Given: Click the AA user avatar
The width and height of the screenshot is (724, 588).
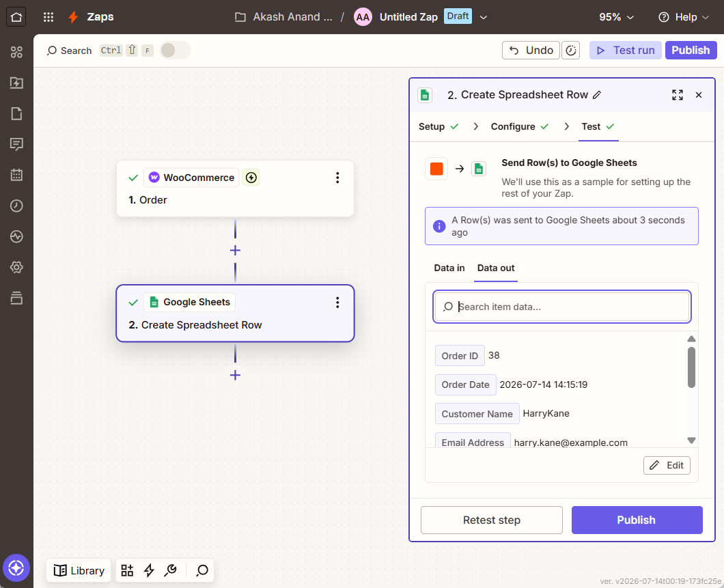Looking at the screenshot, I should tap(363, 17).
